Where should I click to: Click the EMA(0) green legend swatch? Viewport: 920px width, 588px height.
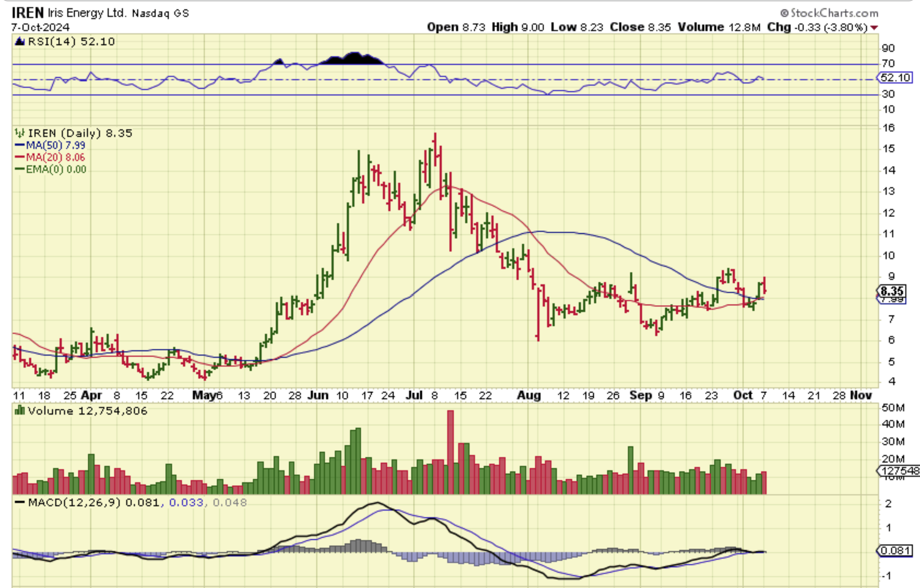(x=20, y=169)
